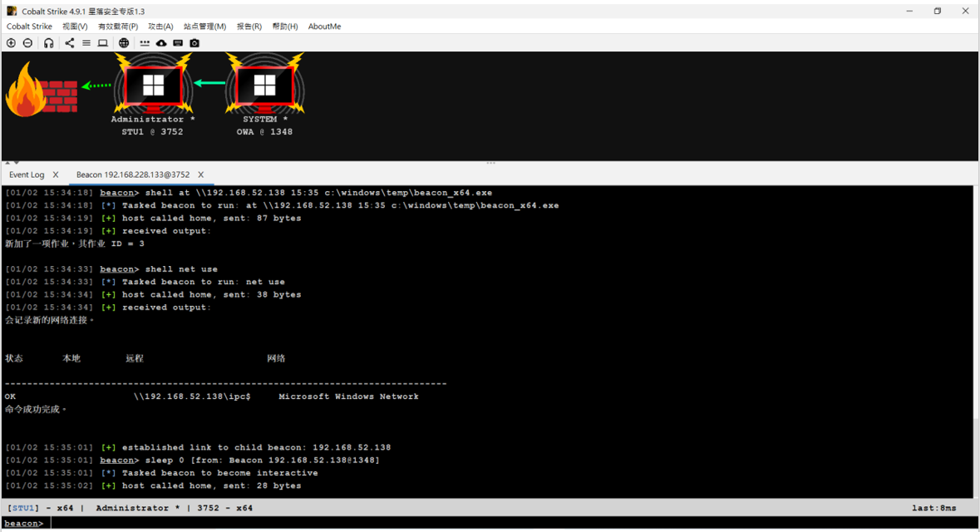The image size is (980, 532).
Task: Open the 视图(V) menu
Action: 75,27
